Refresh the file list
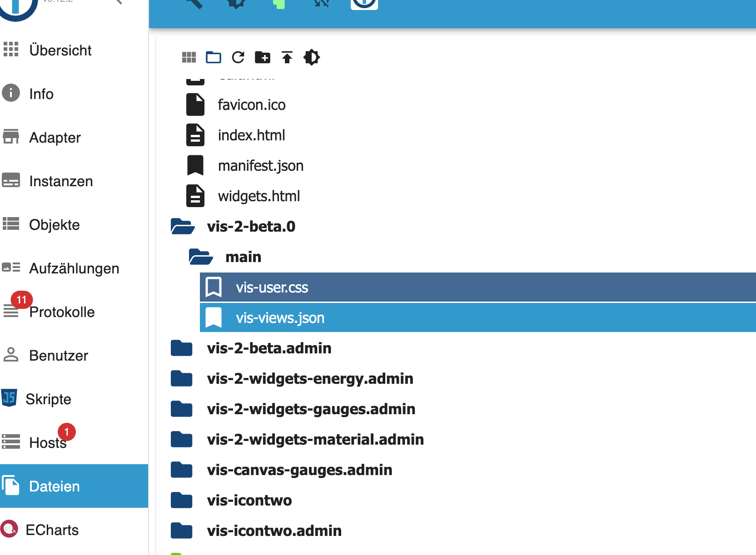The image size is (756, 555). [238, 57]
